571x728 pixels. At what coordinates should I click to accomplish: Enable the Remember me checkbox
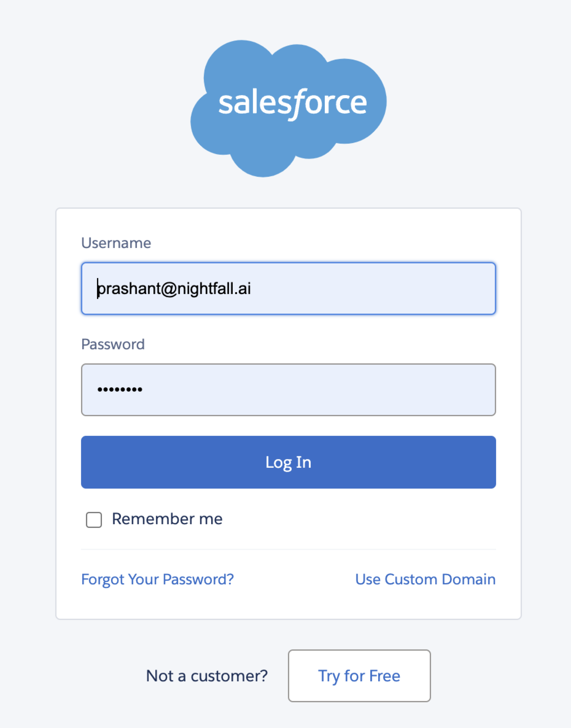[94, 520]
